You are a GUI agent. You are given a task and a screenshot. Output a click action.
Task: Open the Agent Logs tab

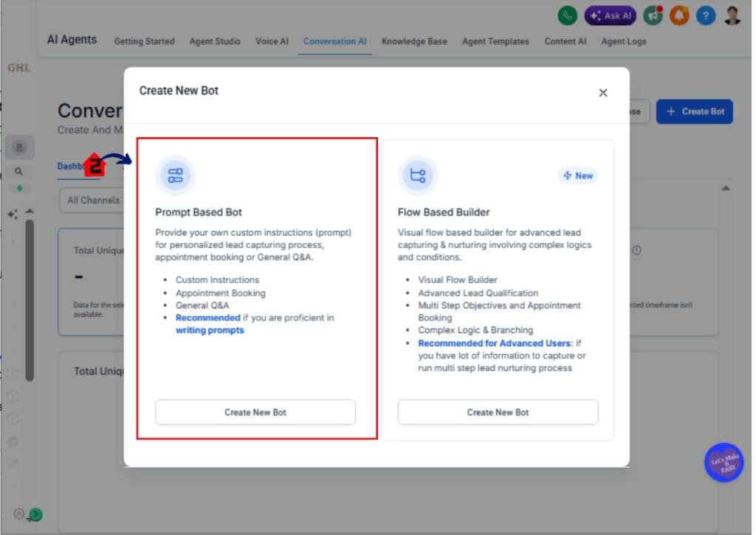coord(623,41)
